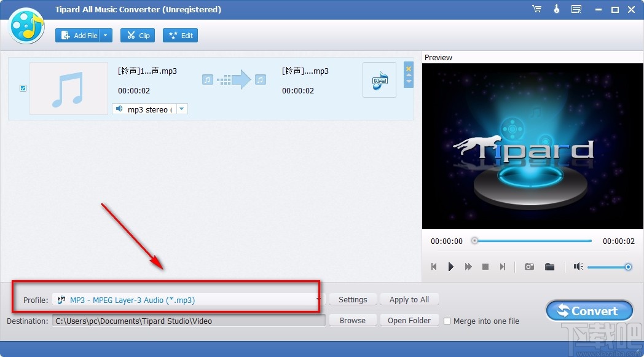Viewport: 644px width, 357px height.
Task: Click the source file name text
Action: tap(147, 71)
